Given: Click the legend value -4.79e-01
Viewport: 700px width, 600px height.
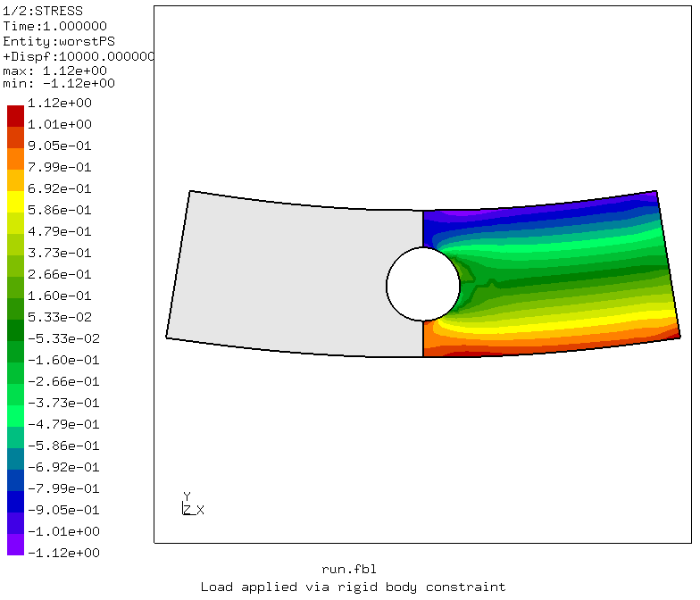Looking at the screenshot, I should (63, 424).
